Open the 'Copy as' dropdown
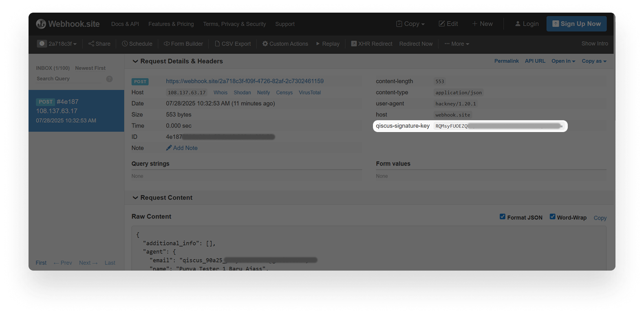The image size is (644, 315). coord(594,61)
